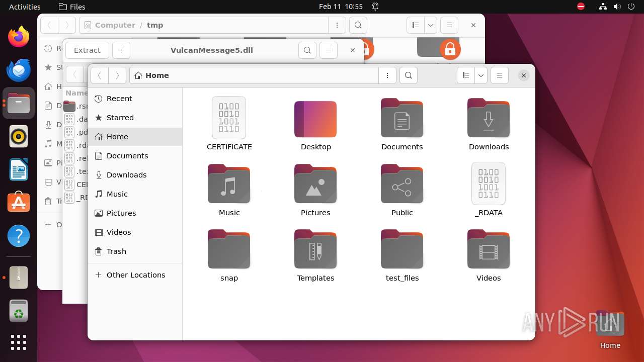Open Activities overview

tap(25, 7)
